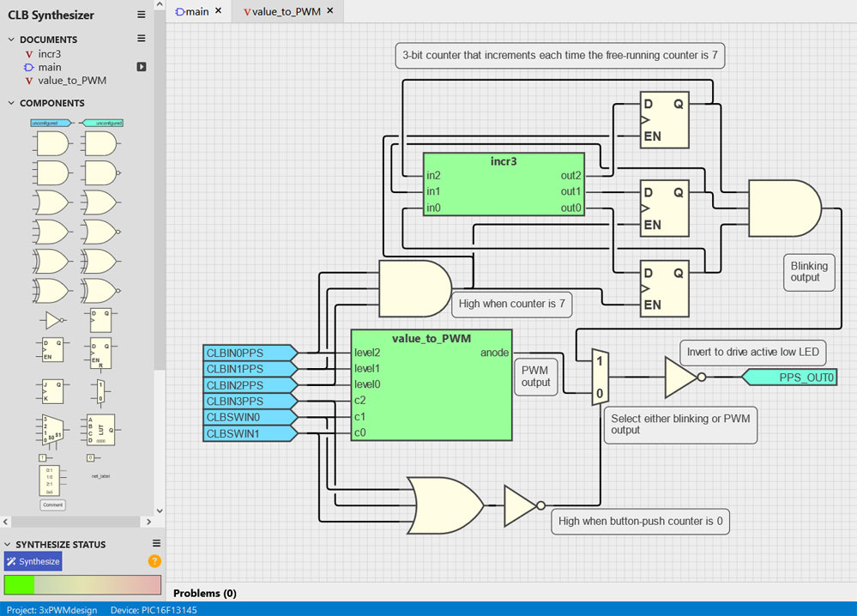Pick the JK flip-flop component

[54, 390]
